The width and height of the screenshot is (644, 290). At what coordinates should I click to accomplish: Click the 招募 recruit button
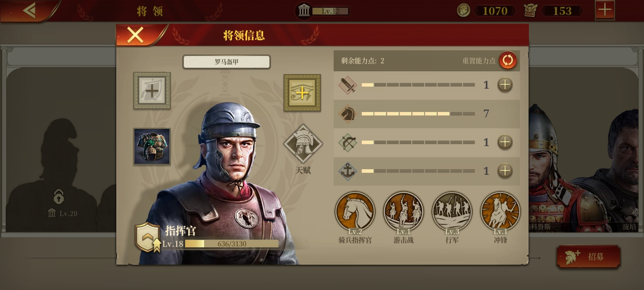tap(588, 257)
